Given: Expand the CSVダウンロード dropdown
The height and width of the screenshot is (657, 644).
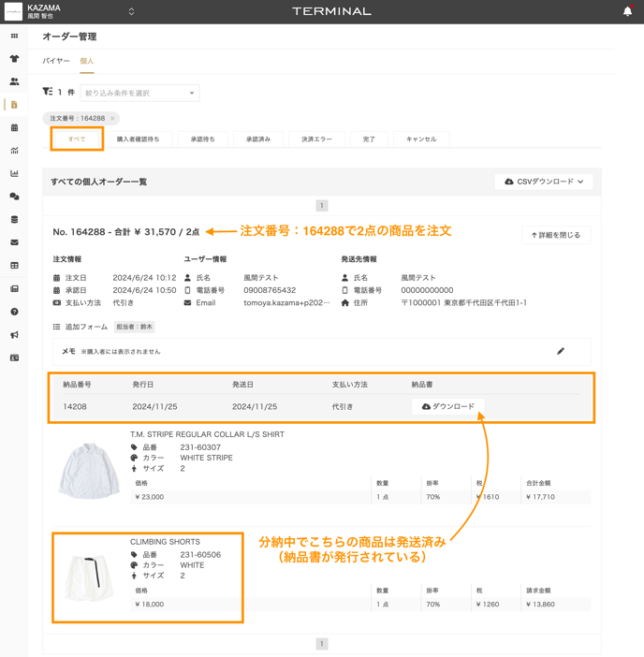Looking at the screenshot, I should (x=544, y=182).
